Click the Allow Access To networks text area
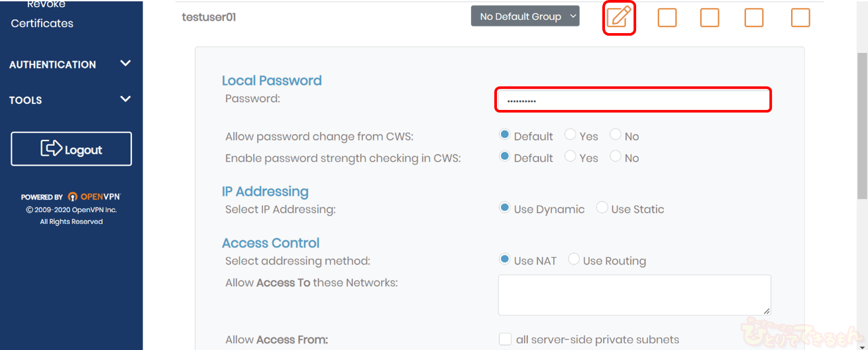 (634, 295)
